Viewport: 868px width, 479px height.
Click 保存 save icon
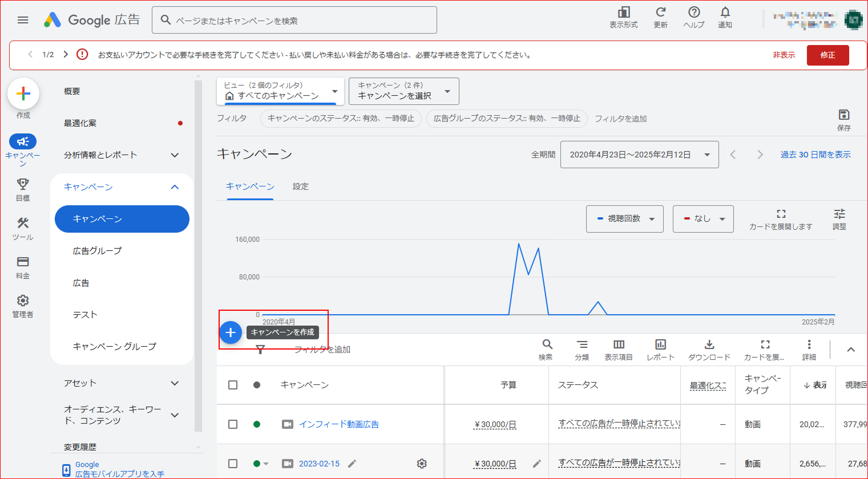click(x=844, y=115)
